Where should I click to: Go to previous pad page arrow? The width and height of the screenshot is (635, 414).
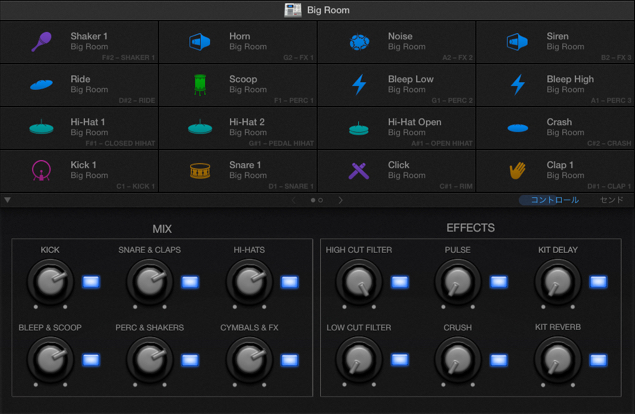[x=294, y=200]
